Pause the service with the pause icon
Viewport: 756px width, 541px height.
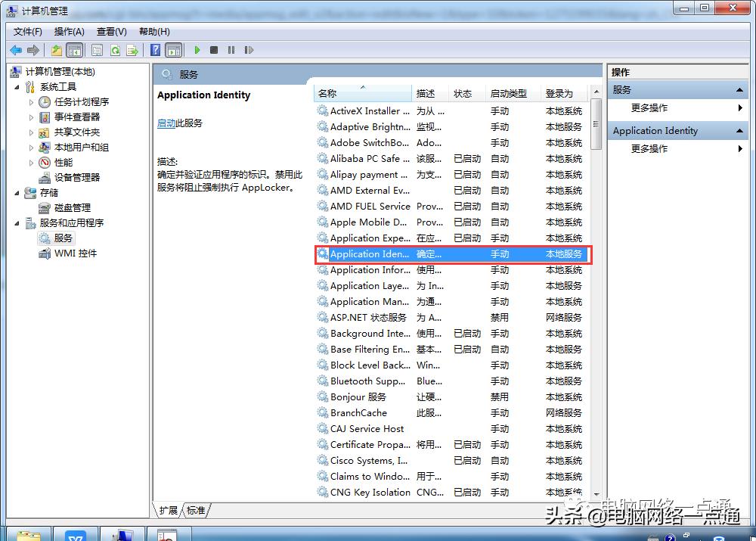[x=231, y=50]
